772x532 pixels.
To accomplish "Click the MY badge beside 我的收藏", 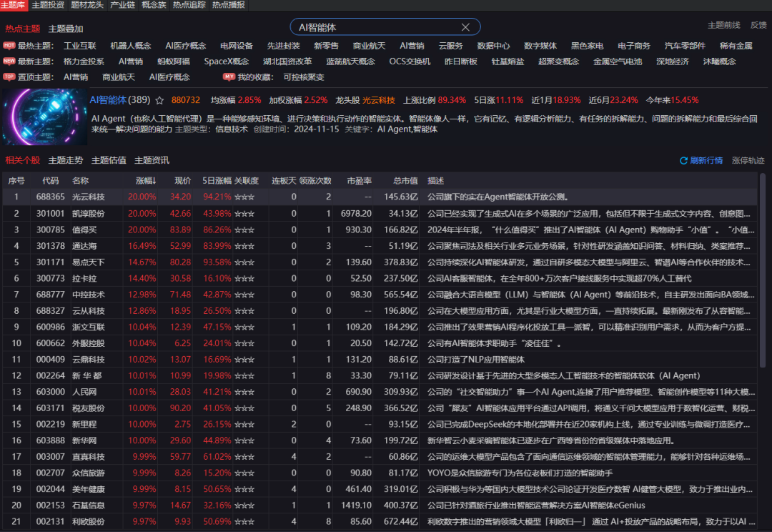I will coord(229,77).
